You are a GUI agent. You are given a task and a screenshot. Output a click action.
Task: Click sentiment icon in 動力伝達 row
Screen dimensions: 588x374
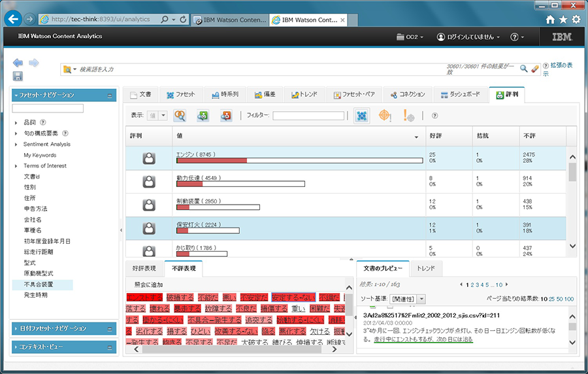pos(149,182)
